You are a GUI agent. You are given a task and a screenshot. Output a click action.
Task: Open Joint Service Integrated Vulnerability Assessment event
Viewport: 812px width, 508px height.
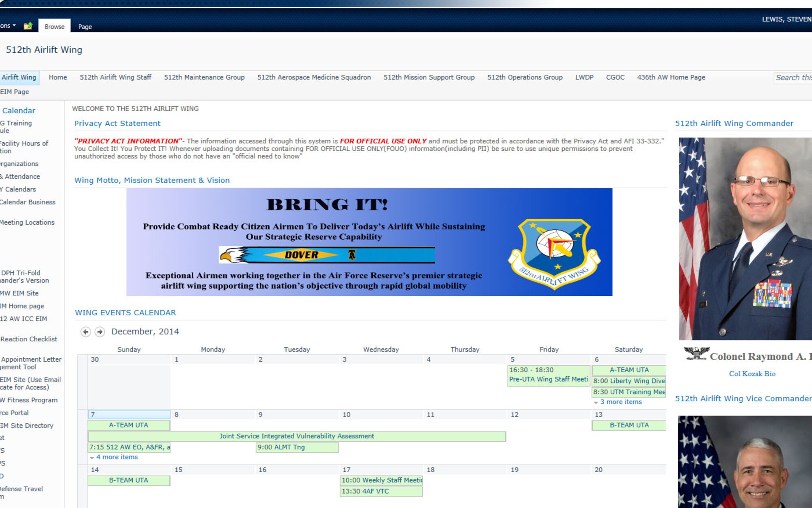(297, 436)
